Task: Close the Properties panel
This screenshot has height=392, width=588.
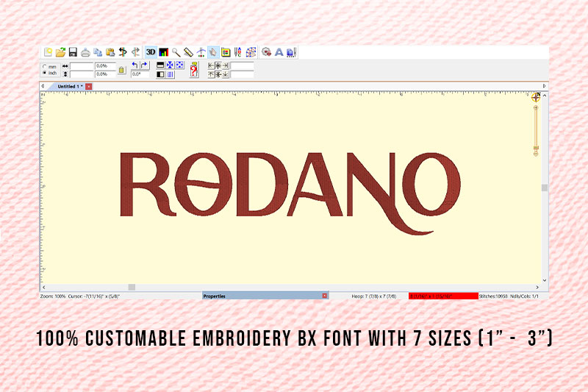Action: point(325,296)
